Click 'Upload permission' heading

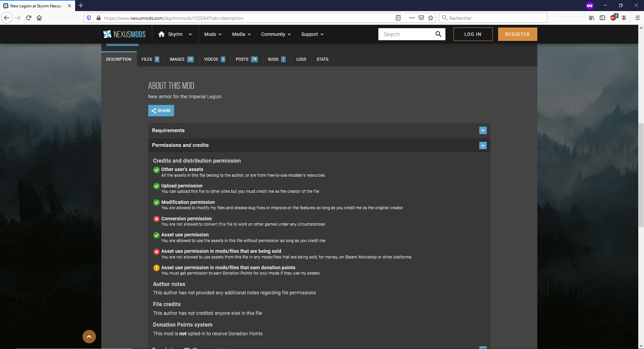point(182,186)
